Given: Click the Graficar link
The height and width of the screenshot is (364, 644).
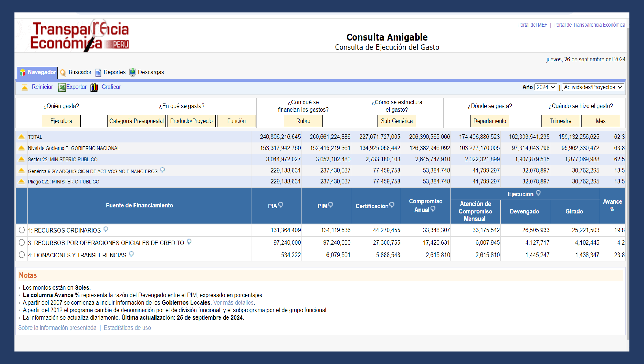Looking at the screenshot, I should pyautogui.click(x=111, y=87).
